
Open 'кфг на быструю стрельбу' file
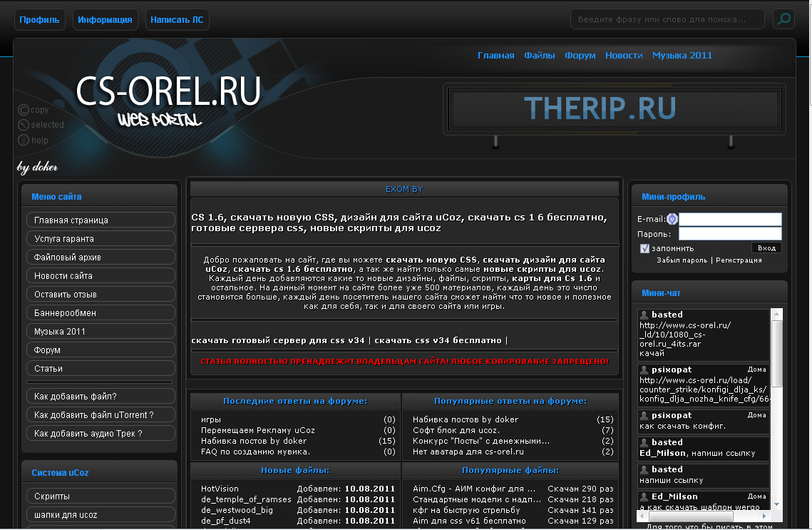[466, 510]
